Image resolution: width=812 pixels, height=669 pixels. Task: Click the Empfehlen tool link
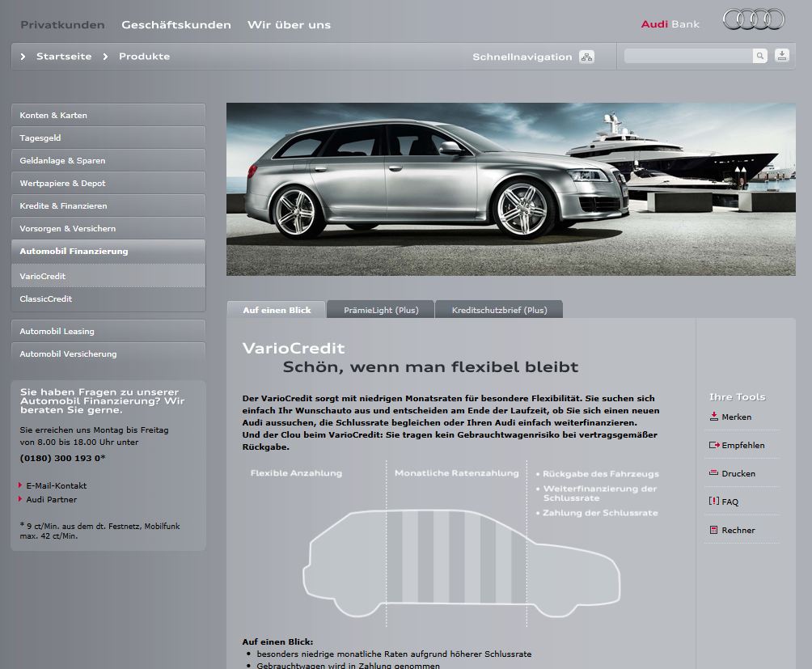[743, 445]
